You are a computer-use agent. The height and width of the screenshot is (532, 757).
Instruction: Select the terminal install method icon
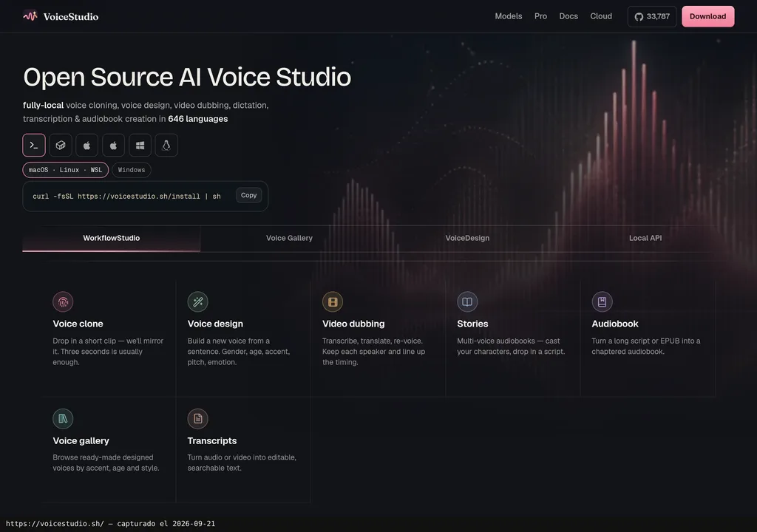tap(34, 145)
